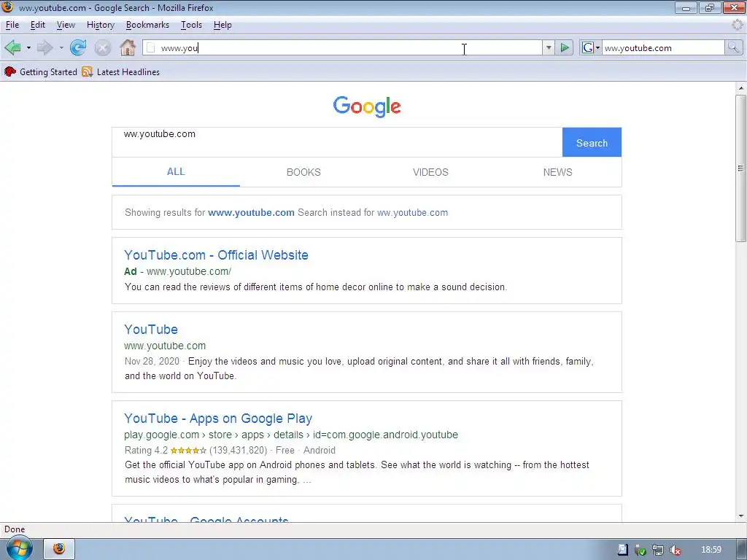The image size is (747, 560).
Task: Open the Tools menu
Action: 192,25
